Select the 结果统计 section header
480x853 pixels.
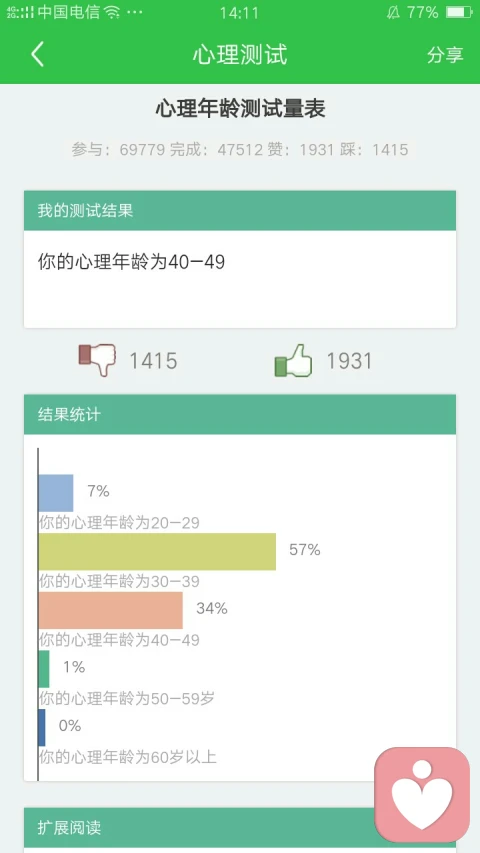click(x=240, y=415)
